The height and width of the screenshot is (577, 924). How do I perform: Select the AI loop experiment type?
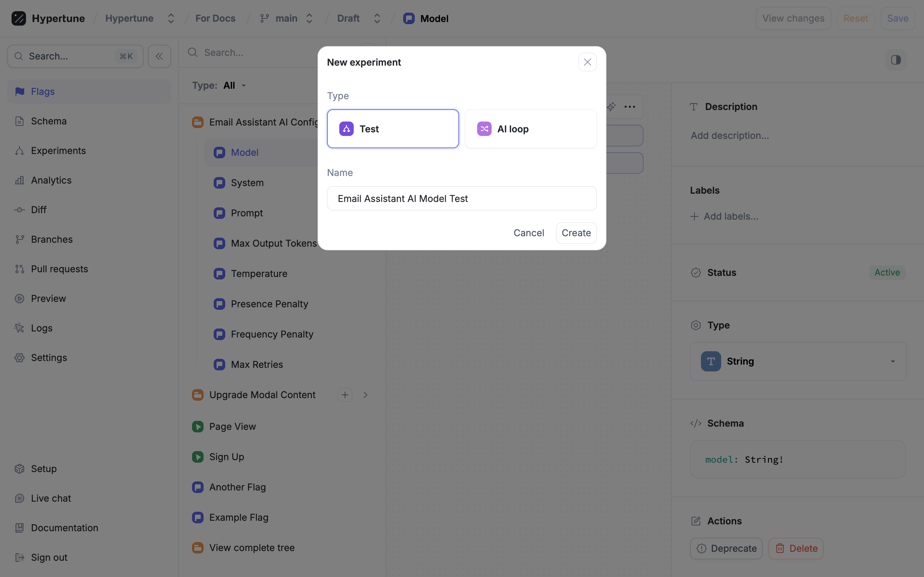coord(530,129)
